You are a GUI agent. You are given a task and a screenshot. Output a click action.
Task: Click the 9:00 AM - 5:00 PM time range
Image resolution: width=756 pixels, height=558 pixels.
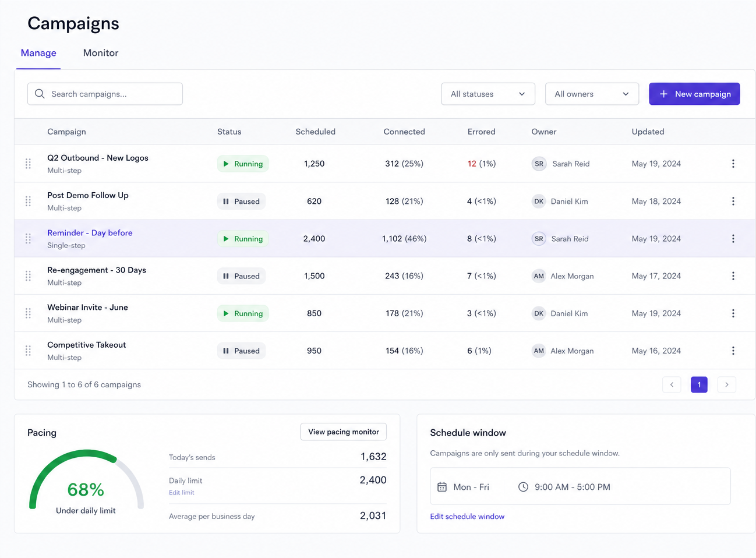[x=573, y=487]
